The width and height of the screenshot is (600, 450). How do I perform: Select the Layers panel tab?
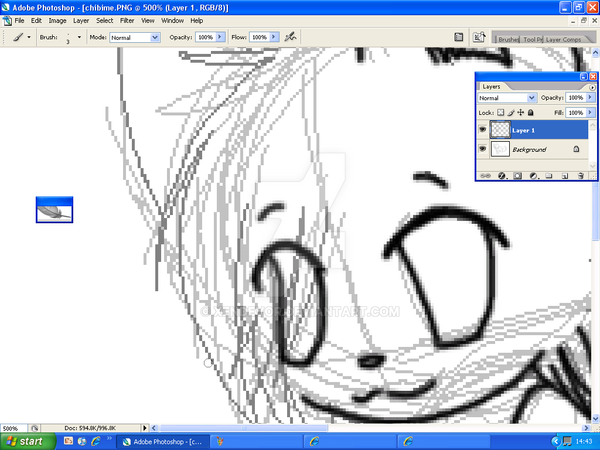(x=491, y=86)
